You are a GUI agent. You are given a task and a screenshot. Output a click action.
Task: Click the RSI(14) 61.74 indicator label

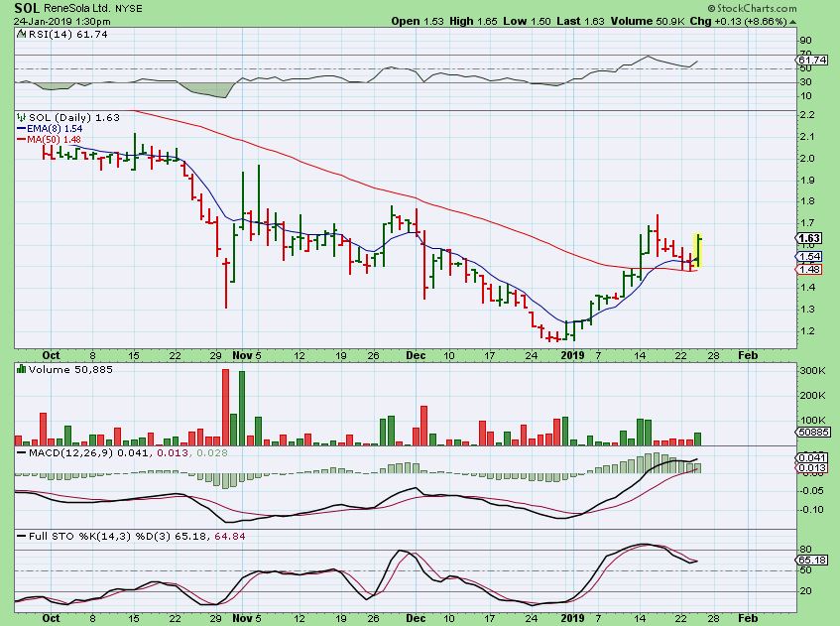pos(67,35)
